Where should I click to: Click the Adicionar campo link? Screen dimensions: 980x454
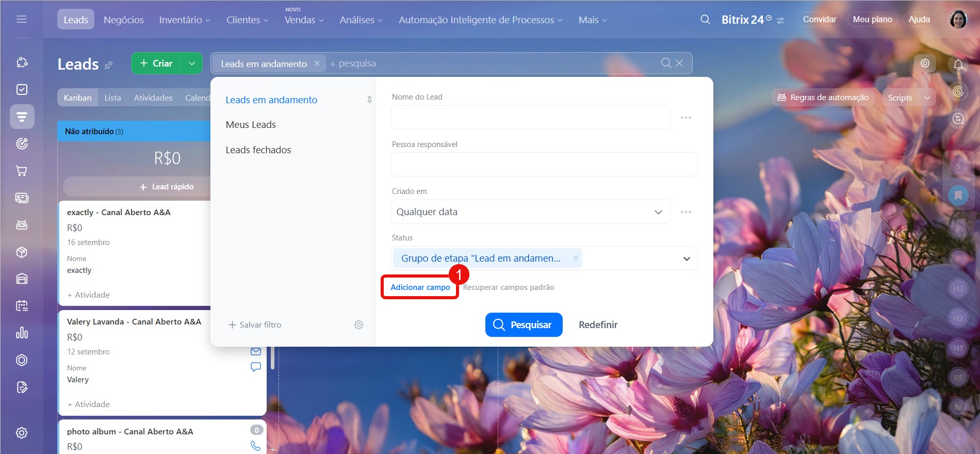(x=420, y=287)
